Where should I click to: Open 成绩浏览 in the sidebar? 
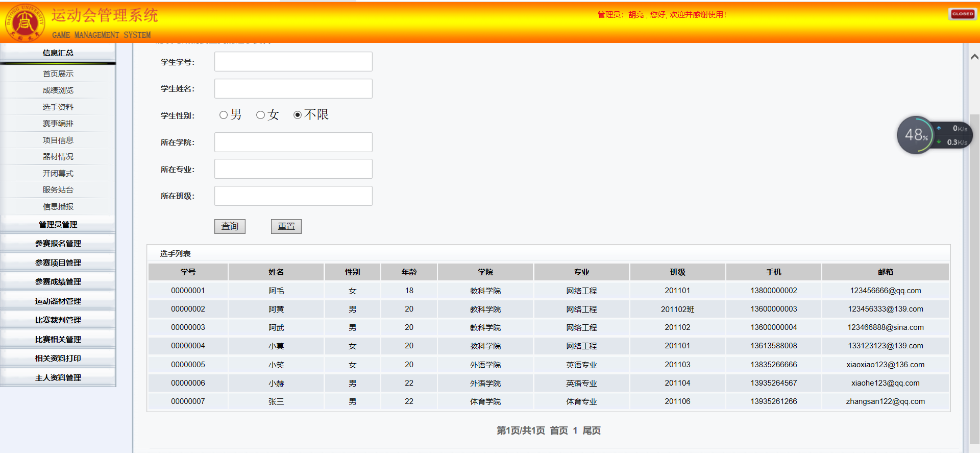58,90
